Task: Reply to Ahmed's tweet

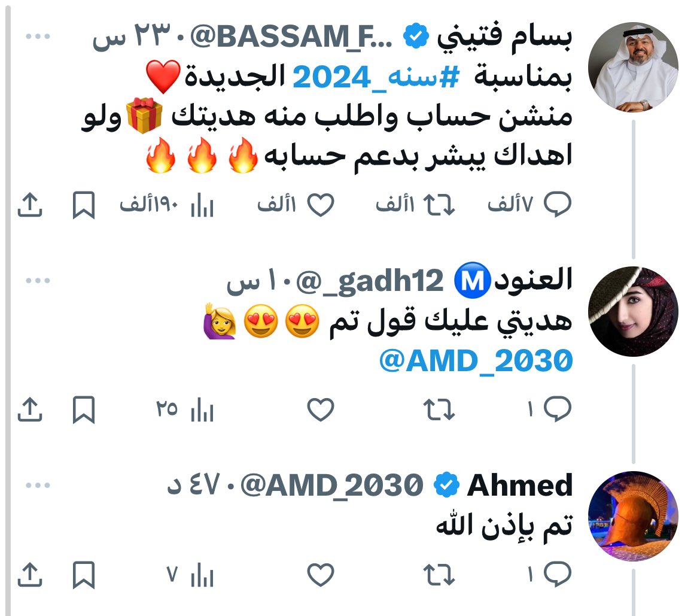Action: (558, 574)
